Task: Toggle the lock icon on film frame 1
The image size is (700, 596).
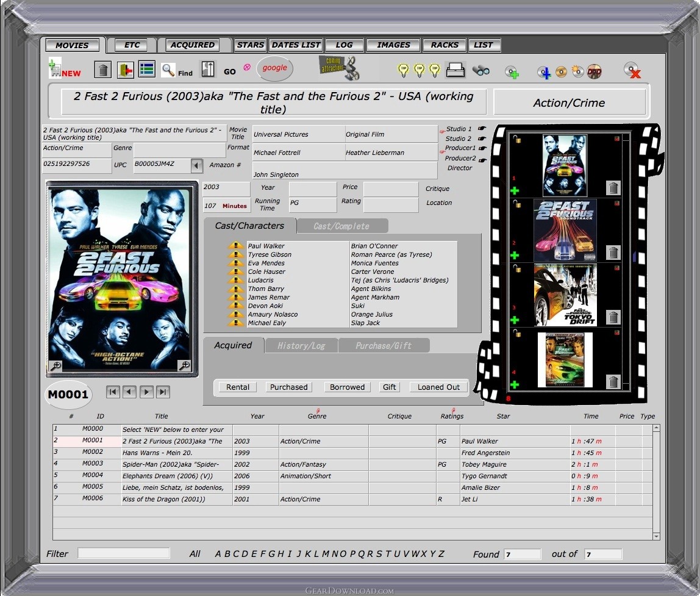Action: coord(516,139)
